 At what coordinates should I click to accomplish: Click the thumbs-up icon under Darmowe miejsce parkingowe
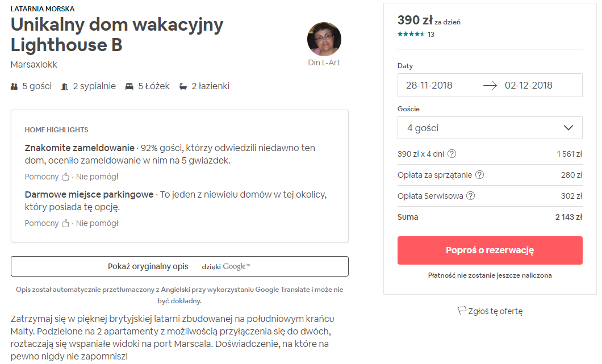tap(66, 223)
